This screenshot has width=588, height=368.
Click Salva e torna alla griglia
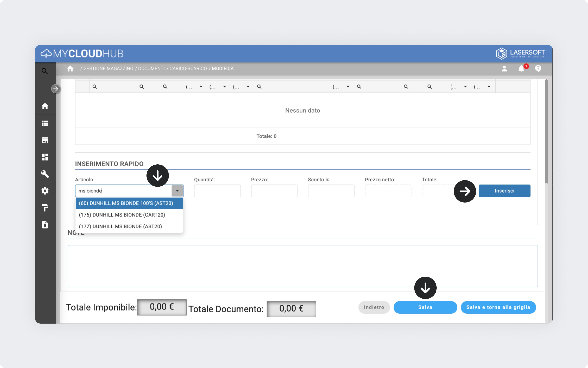click(498, 307)
